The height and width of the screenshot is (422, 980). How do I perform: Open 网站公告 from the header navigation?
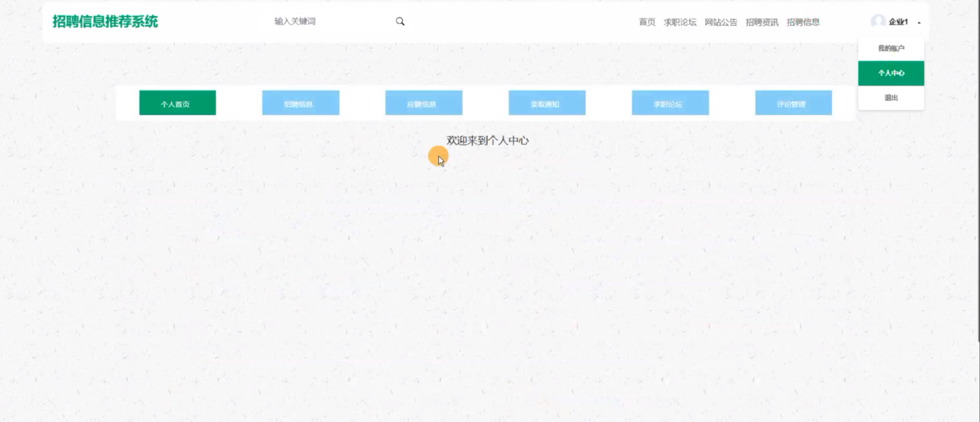721,22
